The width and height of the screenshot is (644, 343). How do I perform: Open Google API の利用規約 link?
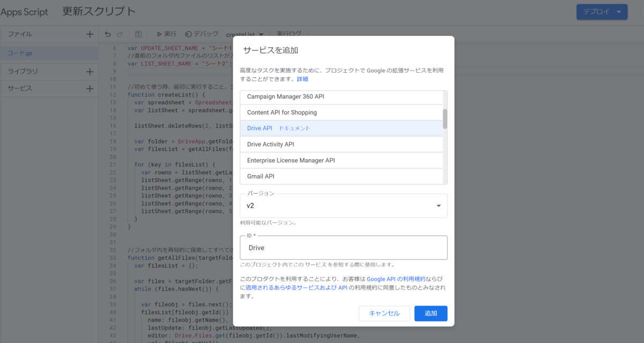pyautogui.click(x=396, y=279)
